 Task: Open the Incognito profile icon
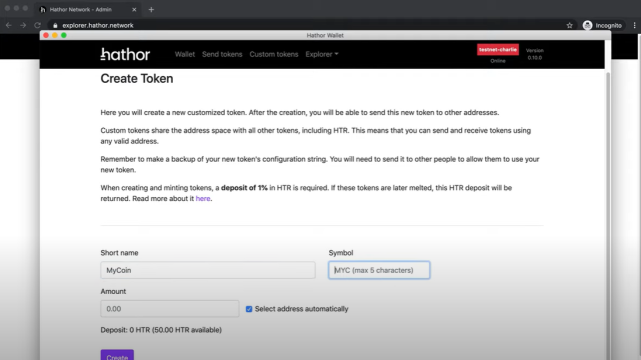click(x=587, y=25)
